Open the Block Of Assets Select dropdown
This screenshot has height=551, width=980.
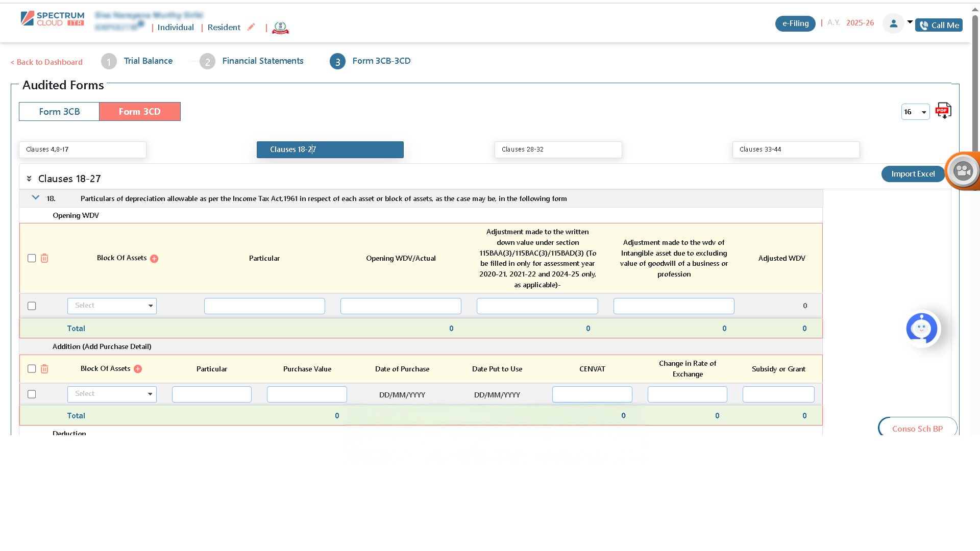(112, 306)
